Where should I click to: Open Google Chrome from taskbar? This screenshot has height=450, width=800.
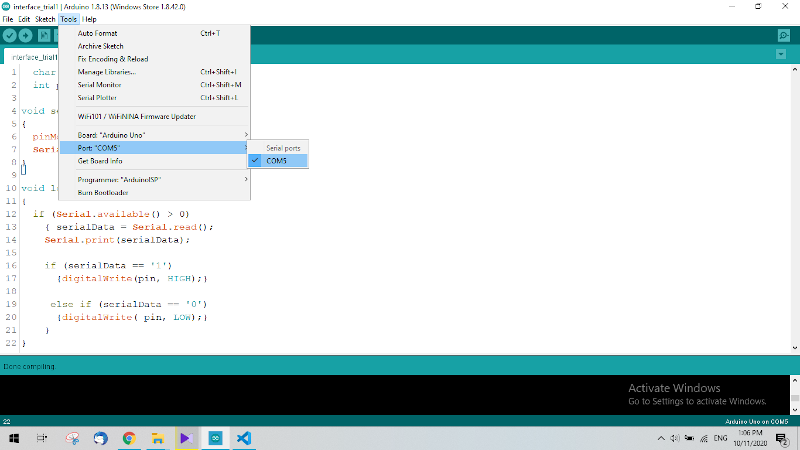pyautogui.click(x=129, y=438)
